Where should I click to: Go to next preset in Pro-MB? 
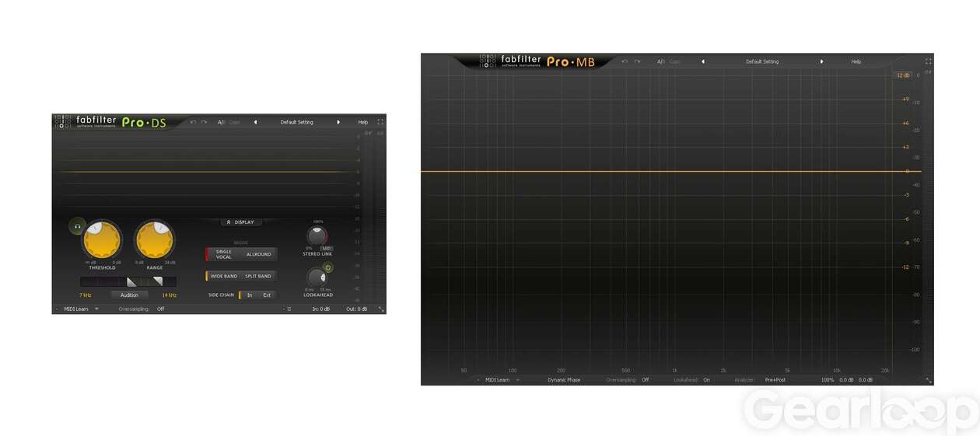(x=821, y=61)
